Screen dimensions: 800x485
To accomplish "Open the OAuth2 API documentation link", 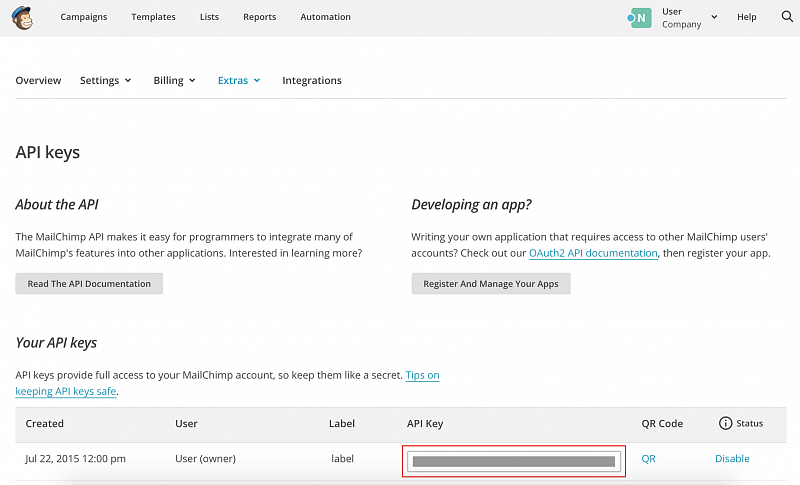I will pyautogui.click(x=593, y=253).
